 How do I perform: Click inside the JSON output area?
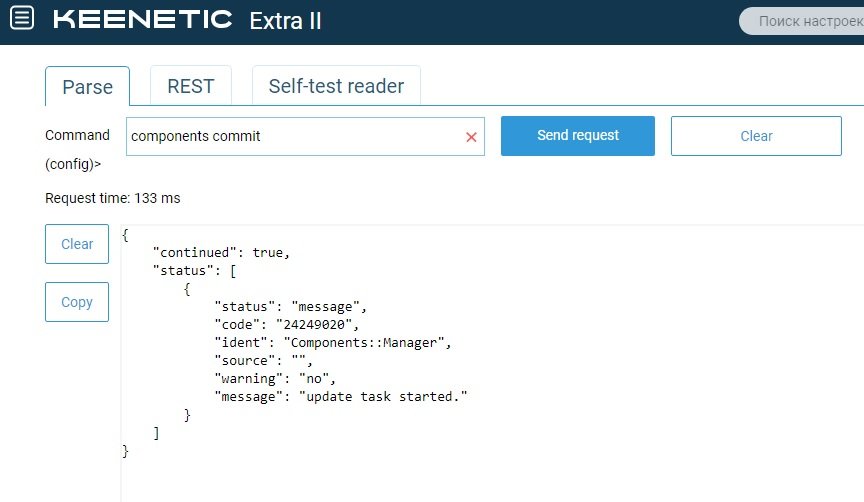(x=492, y=363)
